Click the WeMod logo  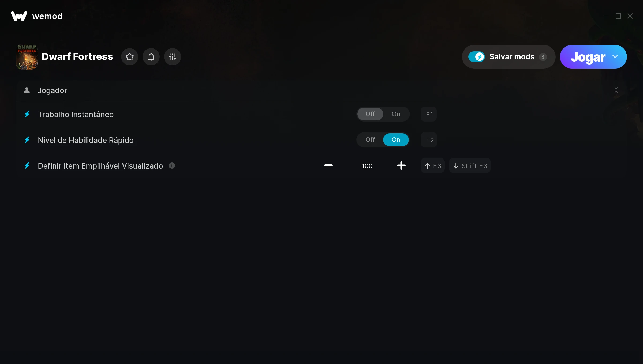coord(19,16)
